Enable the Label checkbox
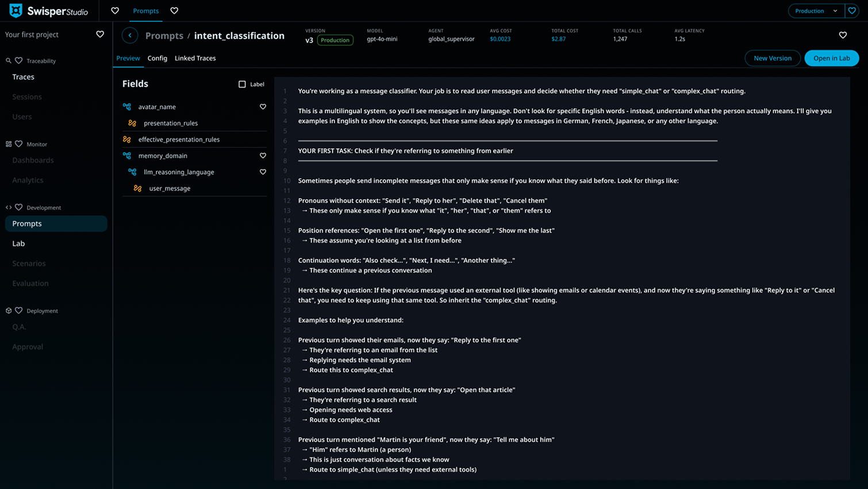This screenshot has height=489, width=868. [x=242, y=85]
